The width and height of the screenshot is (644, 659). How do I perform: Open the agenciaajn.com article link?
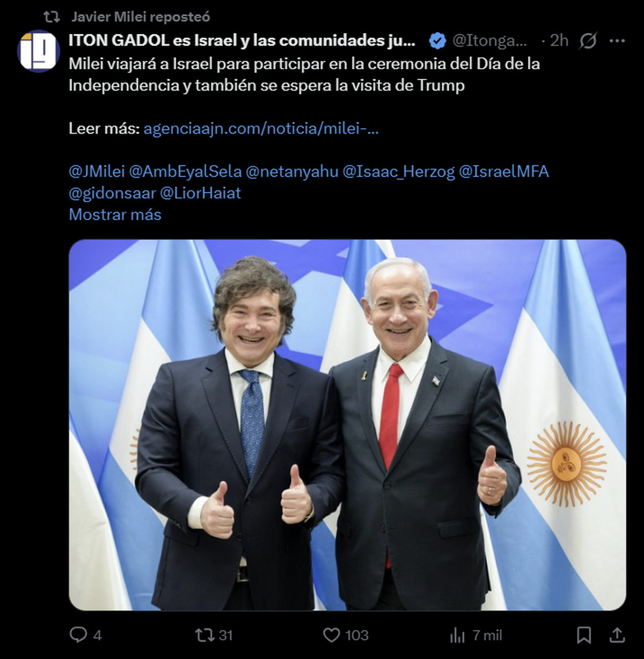[261, 129]
